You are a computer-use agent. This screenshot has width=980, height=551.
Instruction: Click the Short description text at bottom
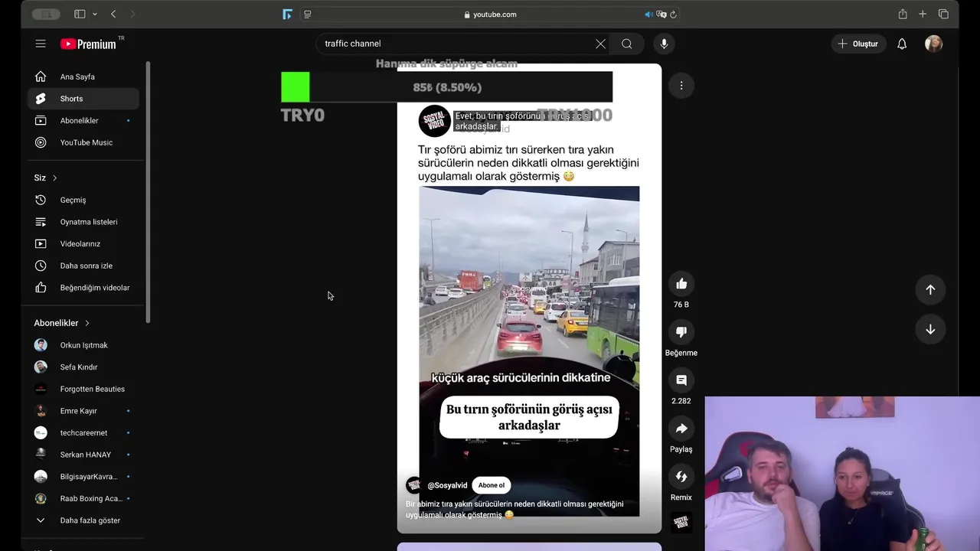coord(514,509)
